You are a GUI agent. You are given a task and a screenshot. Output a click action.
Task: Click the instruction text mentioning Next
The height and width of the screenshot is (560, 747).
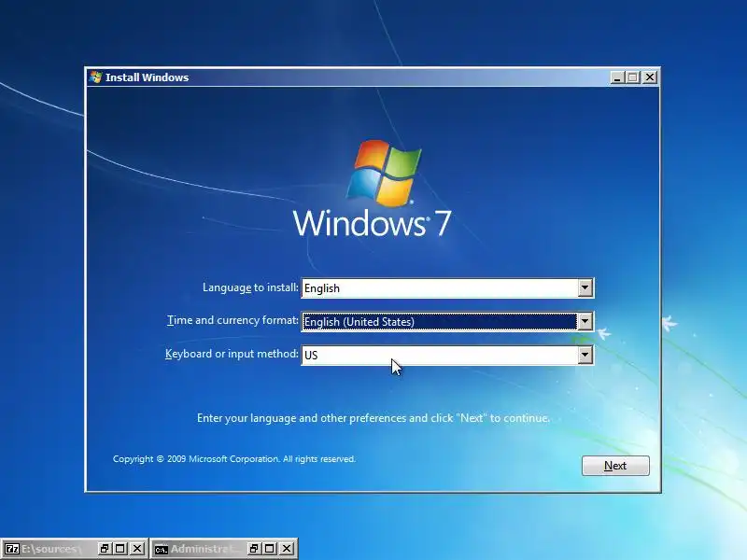coord(373,418)
